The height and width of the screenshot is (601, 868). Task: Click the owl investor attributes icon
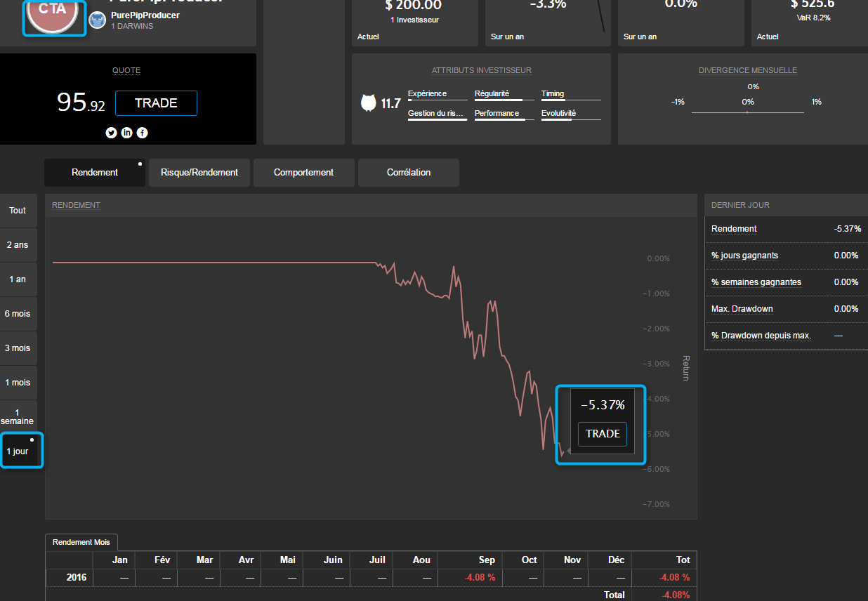tap(368, 103)
